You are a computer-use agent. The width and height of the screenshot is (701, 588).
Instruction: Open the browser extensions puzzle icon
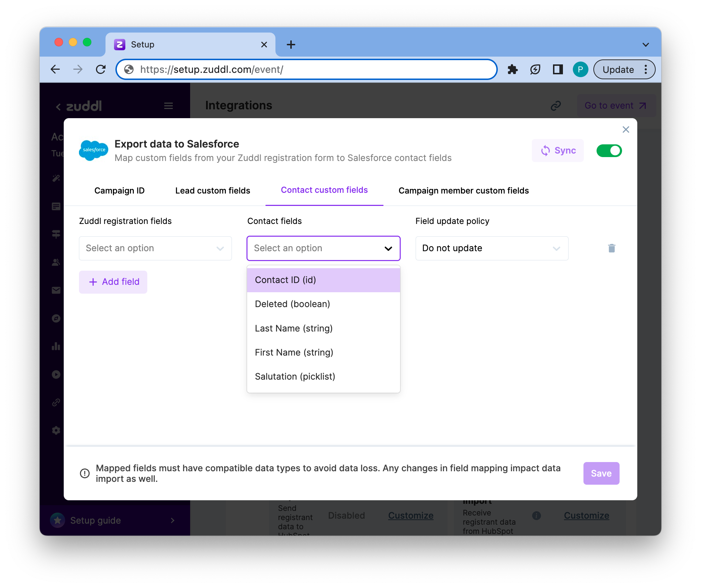[512, 69]
